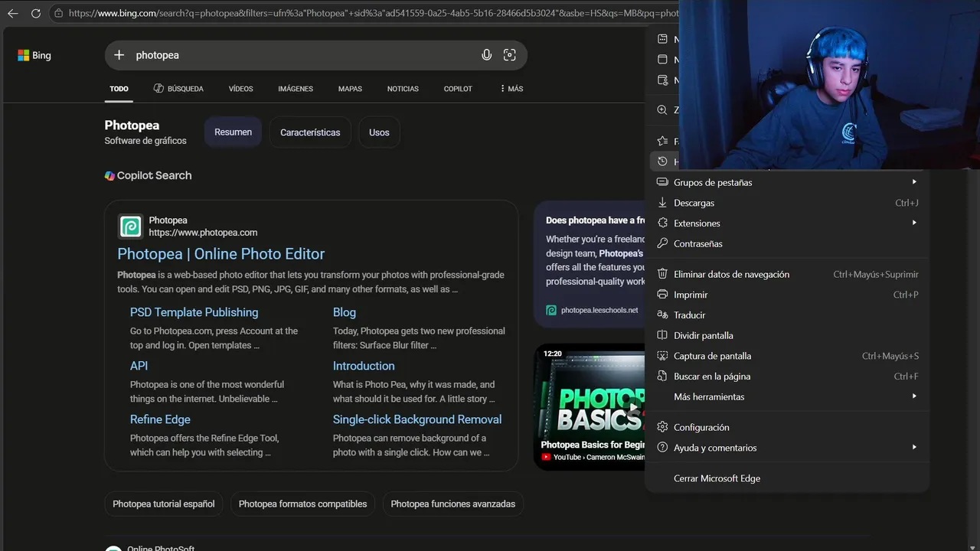Select Eliminar datos de navegación
This screenshot has width=980, height=551.
tap(787, 274)
